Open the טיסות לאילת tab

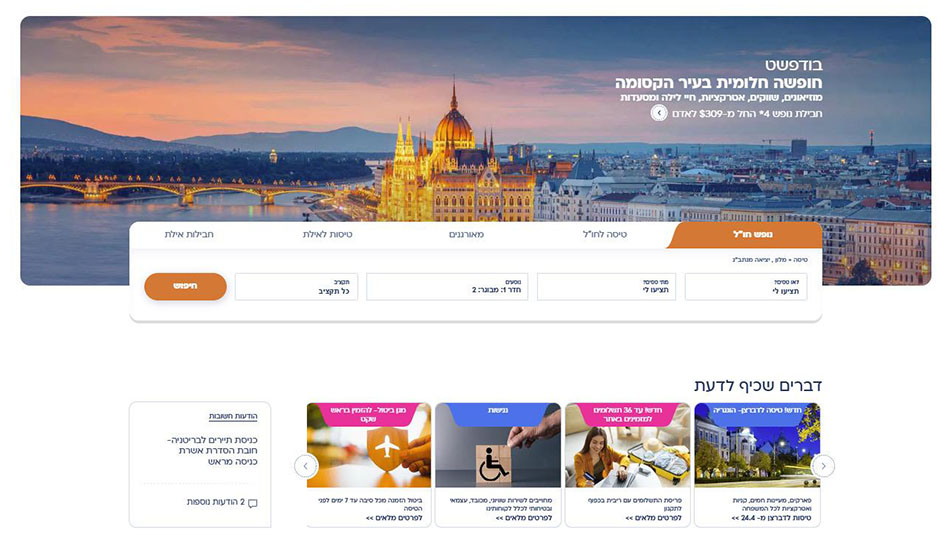327,235
